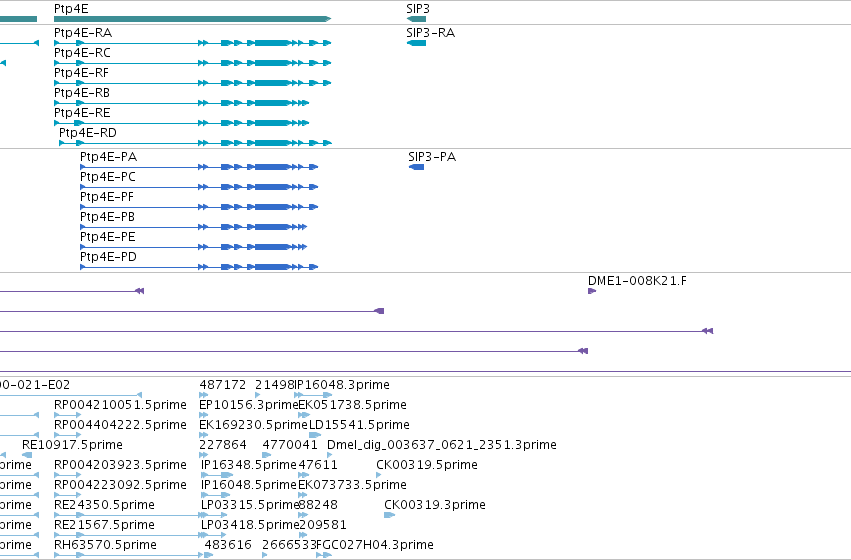Click the Ptp4E-RF transcript name

click(81, 73)
